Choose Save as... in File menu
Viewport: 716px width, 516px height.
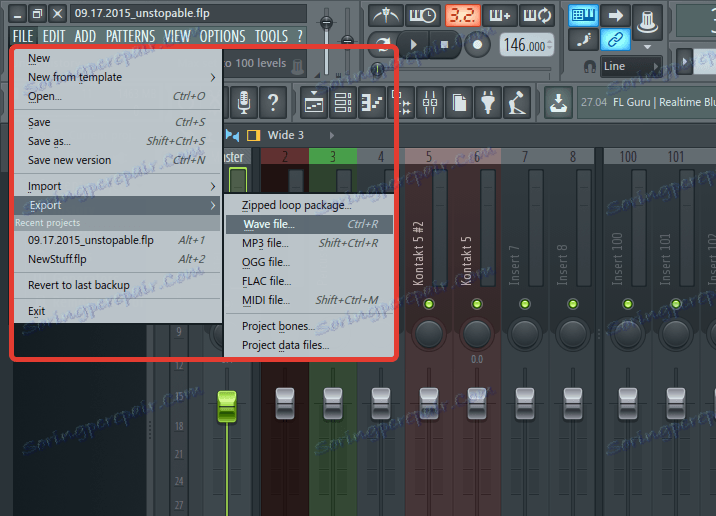(x=117, y=142)
